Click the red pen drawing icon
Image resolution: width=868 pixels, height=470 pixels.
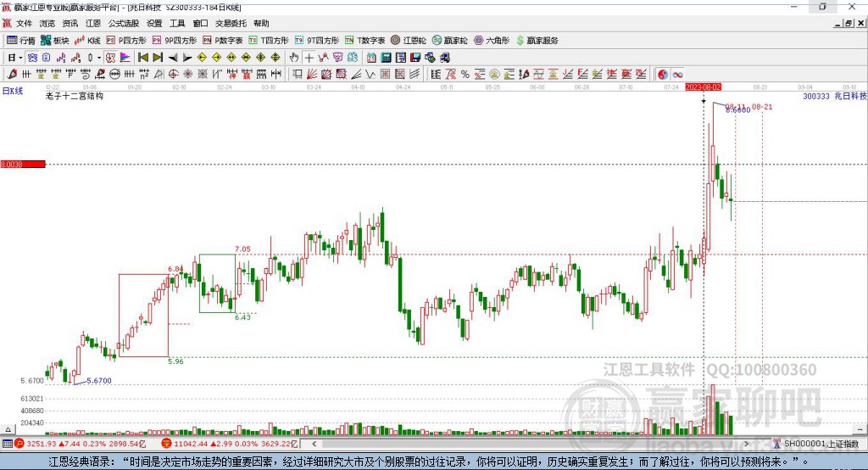pyautogui.click(x=12, y=75)
